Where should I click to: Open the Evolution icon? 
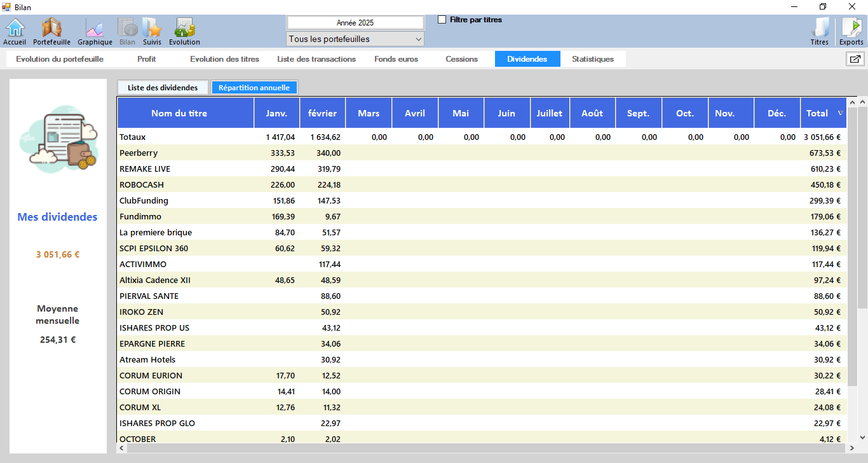184,31
